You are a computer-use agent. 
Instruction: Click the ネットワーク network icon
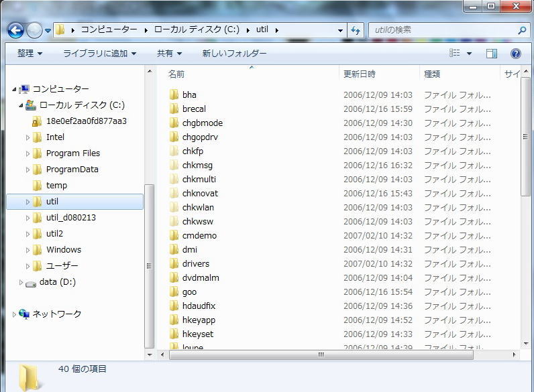(24, 314)
